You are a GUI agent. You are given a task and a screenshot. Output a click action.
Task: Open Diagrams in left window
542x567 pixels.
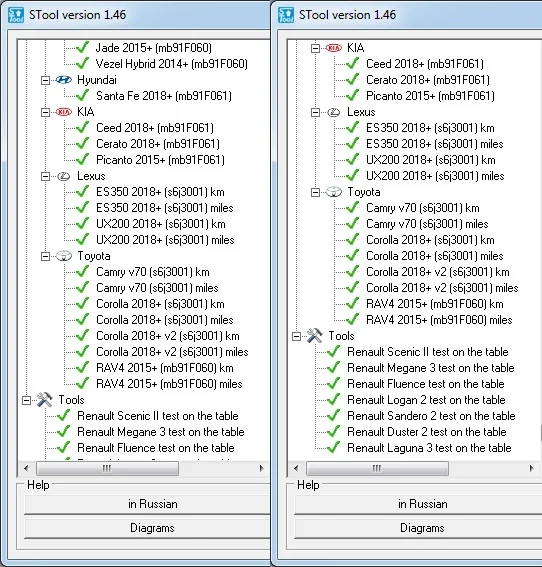148,528
